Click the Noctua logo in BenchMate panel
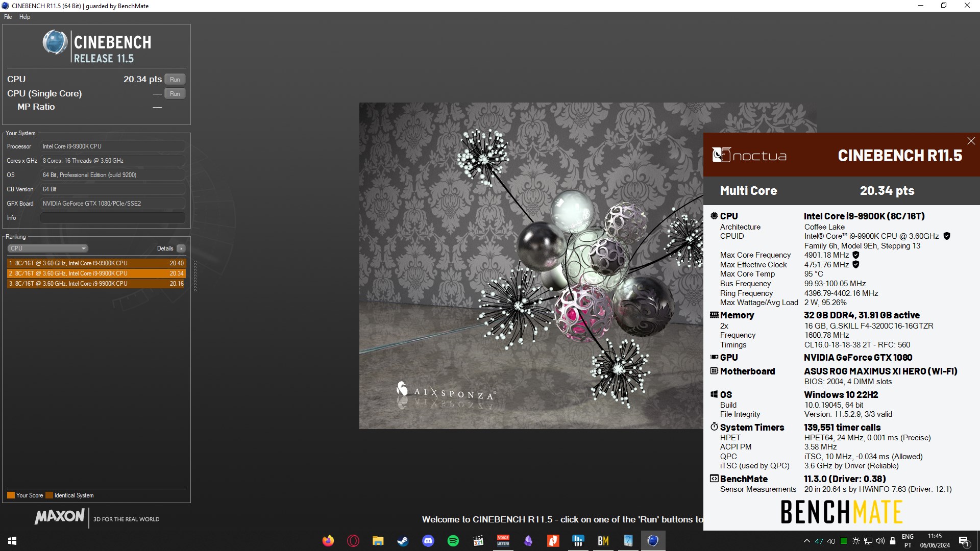The width and height of the screenshot is (980, 551). (x=749, y=155)
